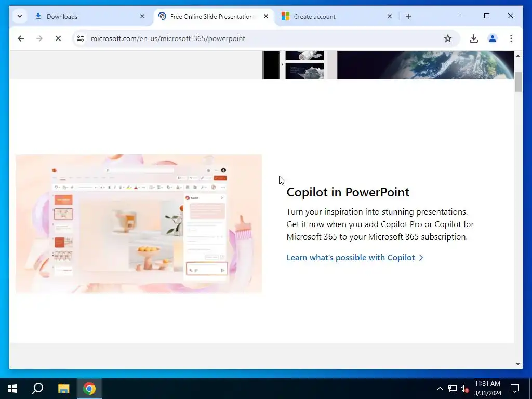Open File Explorer from the taskbar
The image size is (532, 399).
click(63, 389)
